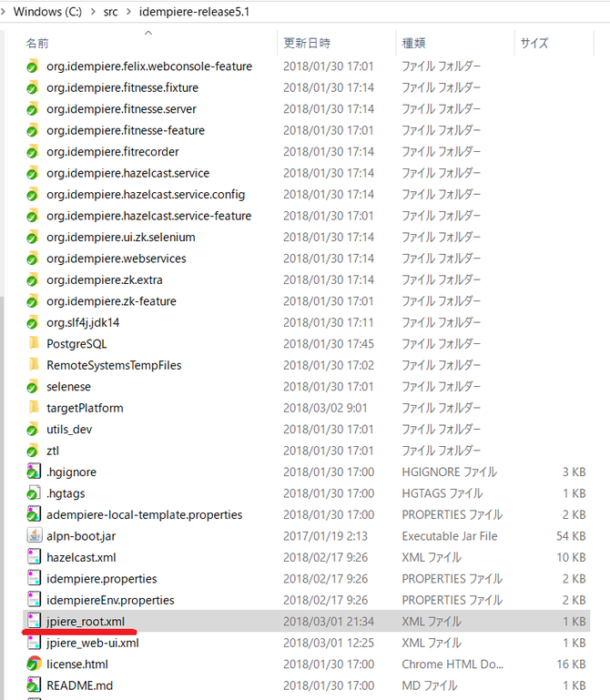Click the selenese folder icon
Image resolution: width=610 pixels, height=700 pixels.
click(33, 387)
